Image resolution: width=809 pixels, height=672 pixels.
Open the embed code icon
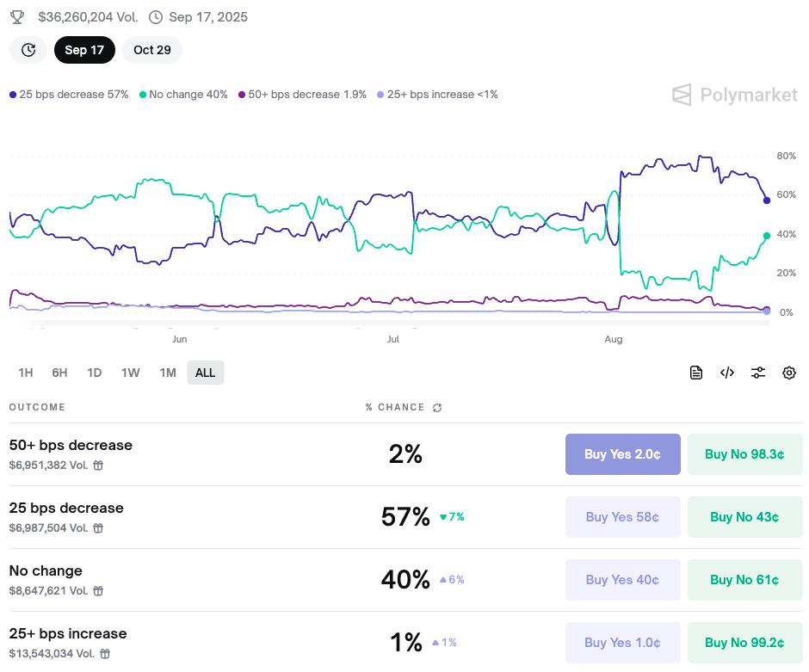point(727,373)
